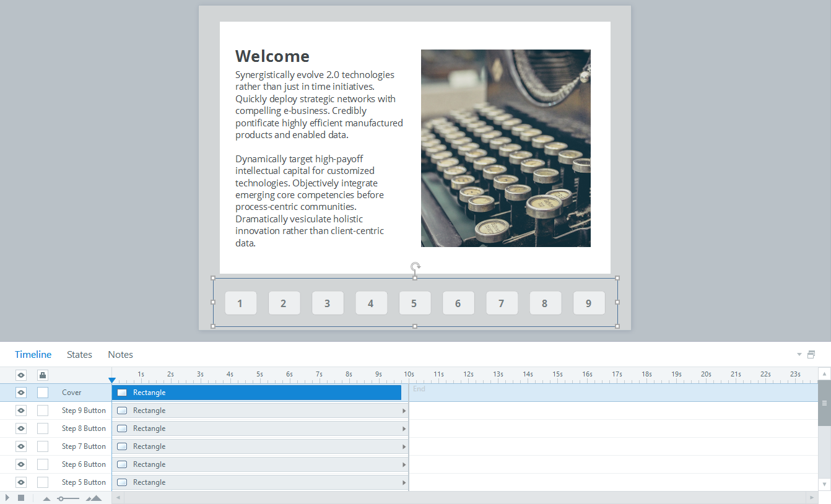Viewport: 831px width, 504px height.
Task: Click the show/hide all objects eye icon in header
Action: tap(21, 375)
